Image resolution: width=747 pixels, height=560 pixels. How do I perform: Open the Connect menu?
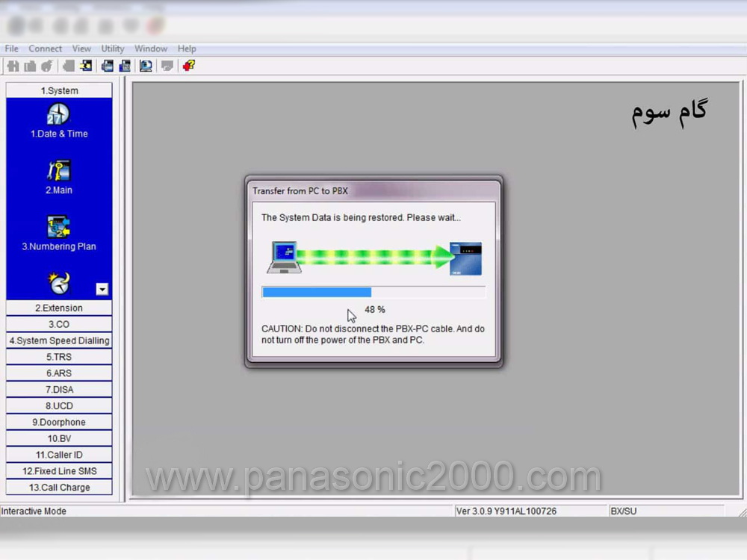[x=46, y=49]
